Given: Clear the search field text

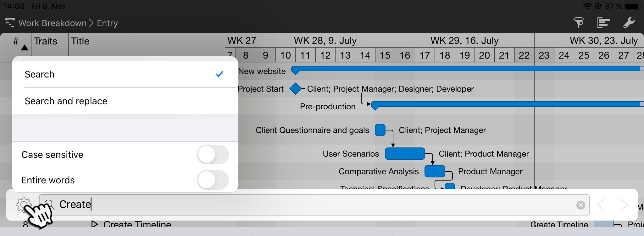Looking at the screenshot, I should [x=580, y=205].
